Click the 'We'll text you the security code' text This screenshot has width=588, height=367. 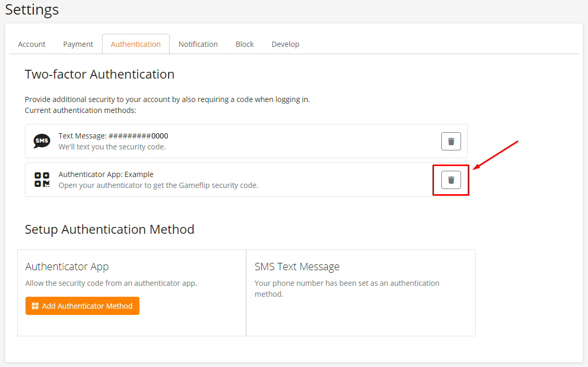tap(112, 147)
